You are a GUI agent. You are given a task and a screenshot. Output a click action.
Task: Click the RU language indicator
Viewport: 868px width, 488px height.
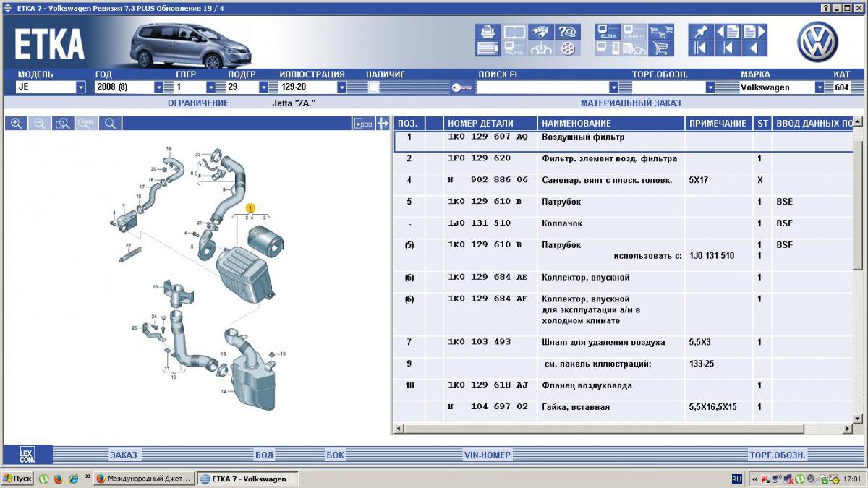click(x=737, y=479)
